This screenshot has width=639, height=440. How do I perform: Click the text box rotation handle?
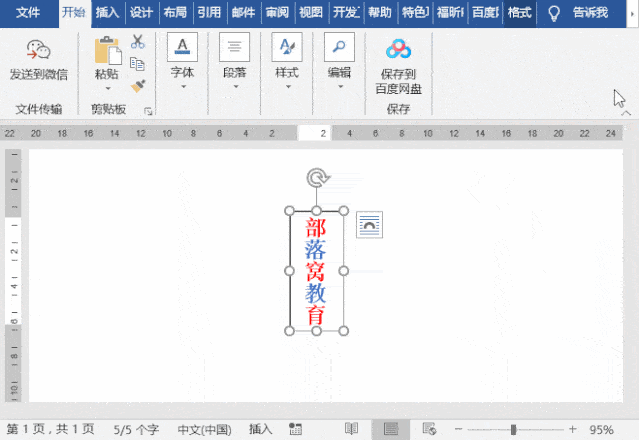[x=317, y=178]
